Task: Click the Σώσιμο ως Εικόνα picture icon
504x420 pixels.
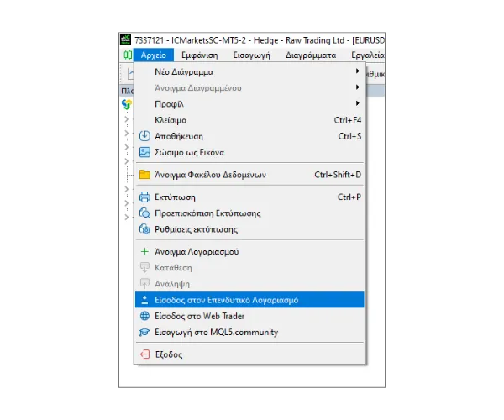Action: point(144,152)
